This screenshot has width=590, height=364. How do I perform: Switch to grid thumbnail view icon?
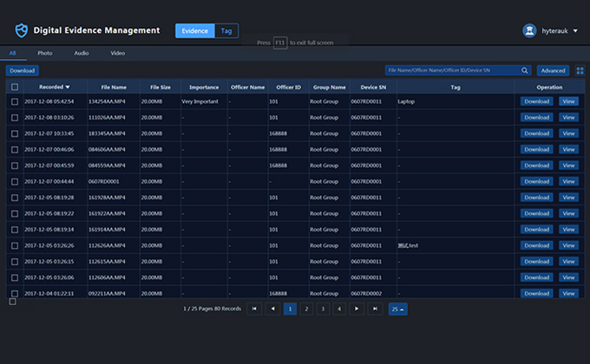tap(580, 70)
